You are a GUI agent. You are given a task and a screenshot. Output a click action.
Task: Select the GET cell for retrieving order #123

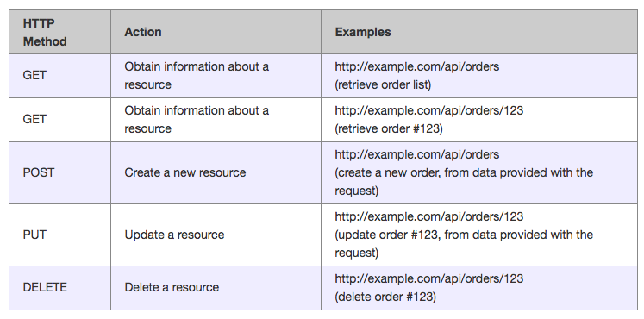click(x=34, y=120)
